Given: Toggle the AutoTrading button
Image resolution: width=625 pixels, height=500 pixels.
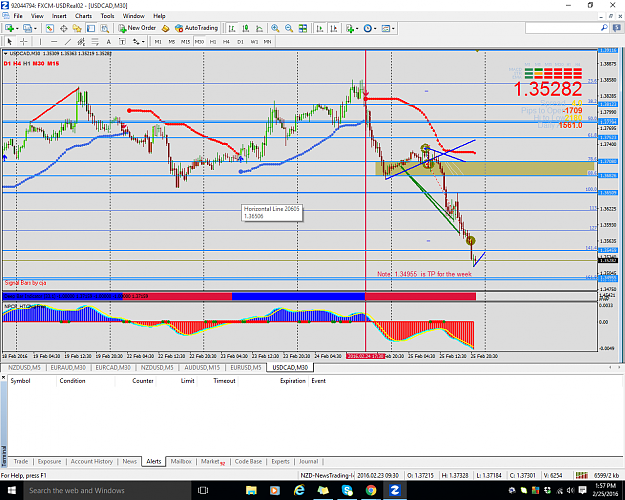Looking at the screenshot, I should pos(197,28).
